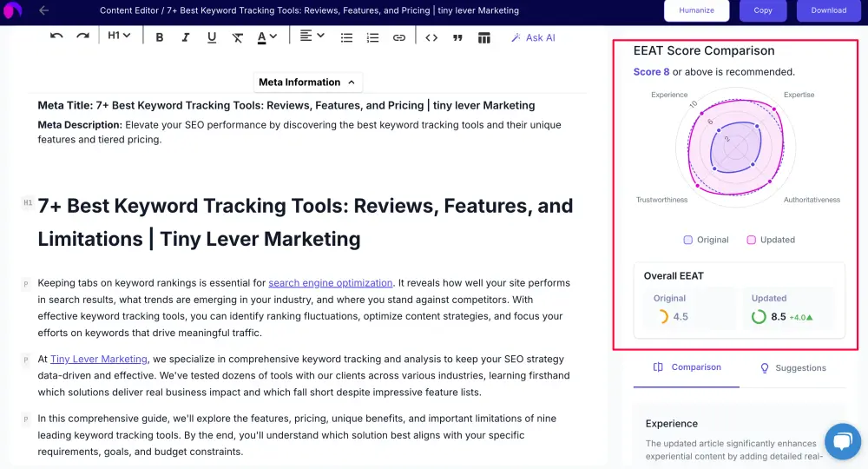868x469 pixels.
Task: Switch to the Suggestions tab
Action: coord(792,368)
